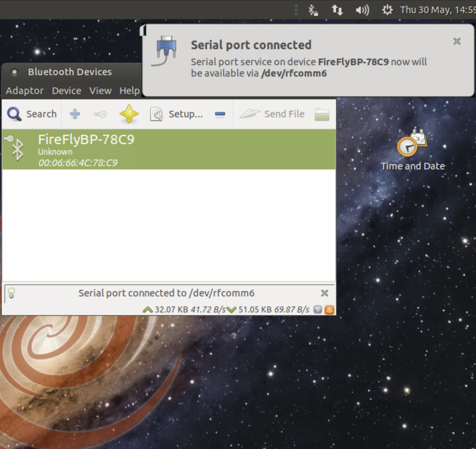
Task: Click MAC address 00:06:66:4C:78:C9
Action: [78, 163]
